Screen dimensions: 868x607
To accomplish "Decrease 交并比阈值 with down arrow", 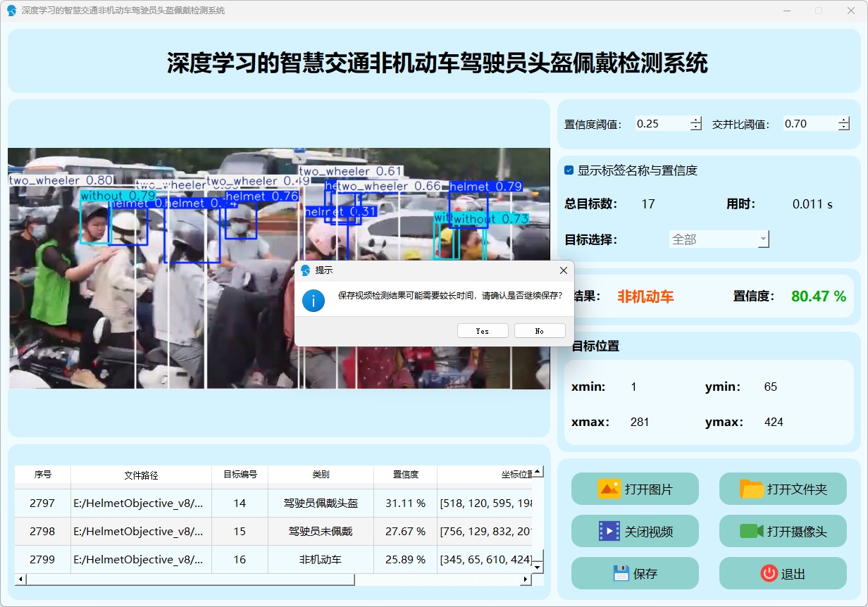I will pos(844,127).
